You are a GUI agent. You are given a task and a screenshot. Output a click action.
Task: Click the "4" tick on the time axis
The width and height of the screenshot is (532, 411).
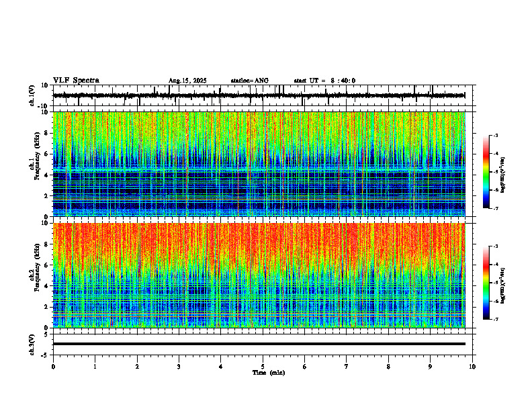tap(221, 367)
